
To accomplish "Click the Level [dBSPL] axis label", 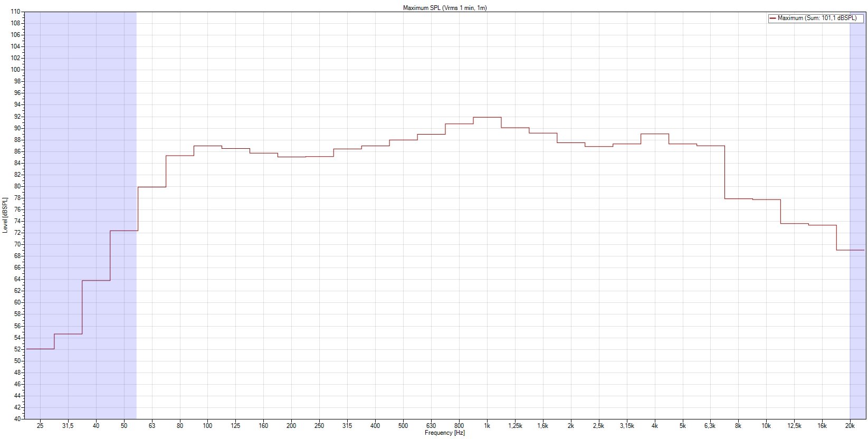I will click(5, 215).
